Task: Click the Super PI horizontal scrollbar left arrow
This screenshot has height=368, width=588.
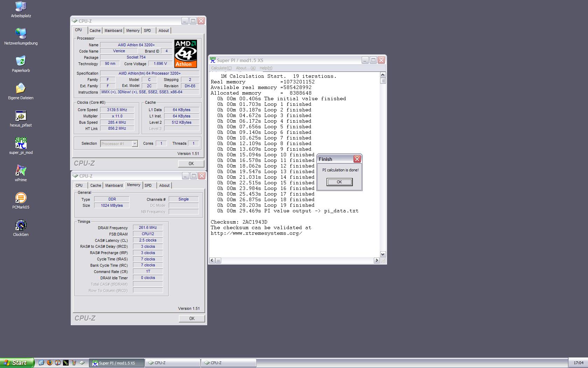Action: point(212,260)
